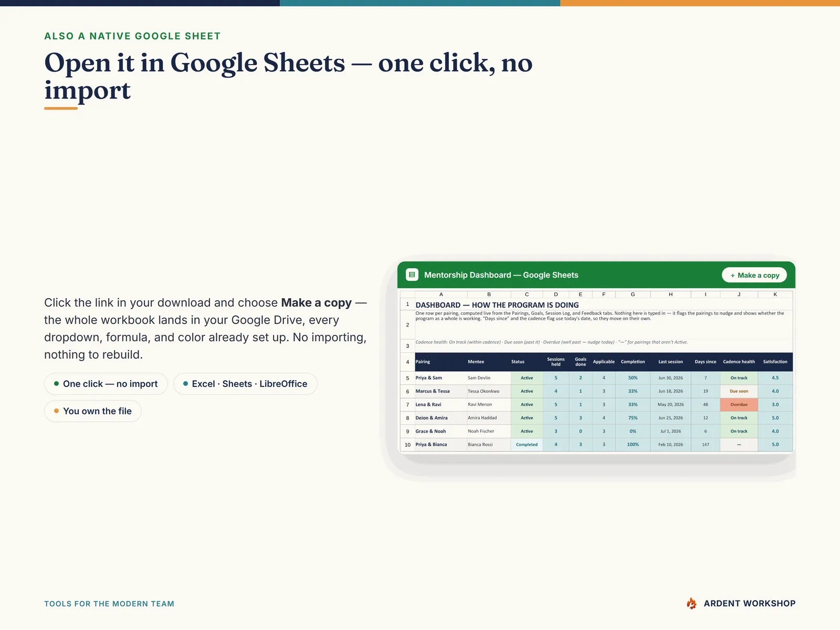Click the 'Ravi Menon' mentee cell
The width and height of the screenshot is (840, 630).
click(x=489, y=405)
